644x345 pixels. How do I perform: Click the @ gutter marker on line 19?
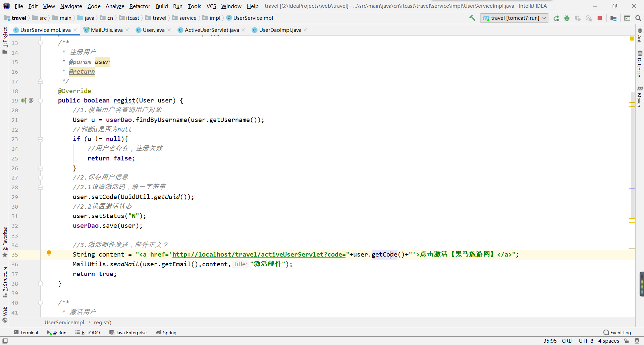(x=31, y=100)
